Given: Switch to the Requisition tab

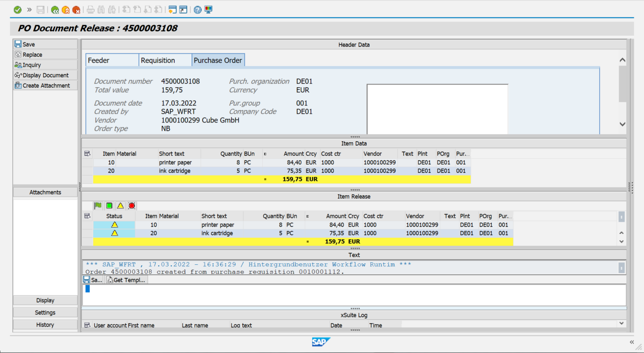Looking at the screenshot, I should pos(165,60).
